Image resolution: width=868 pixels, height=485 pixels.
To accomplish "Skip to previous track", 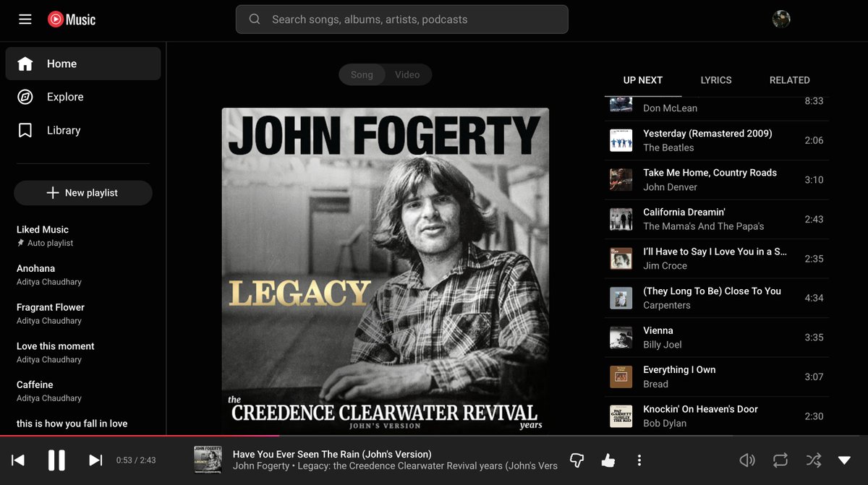I will [18, 460].
